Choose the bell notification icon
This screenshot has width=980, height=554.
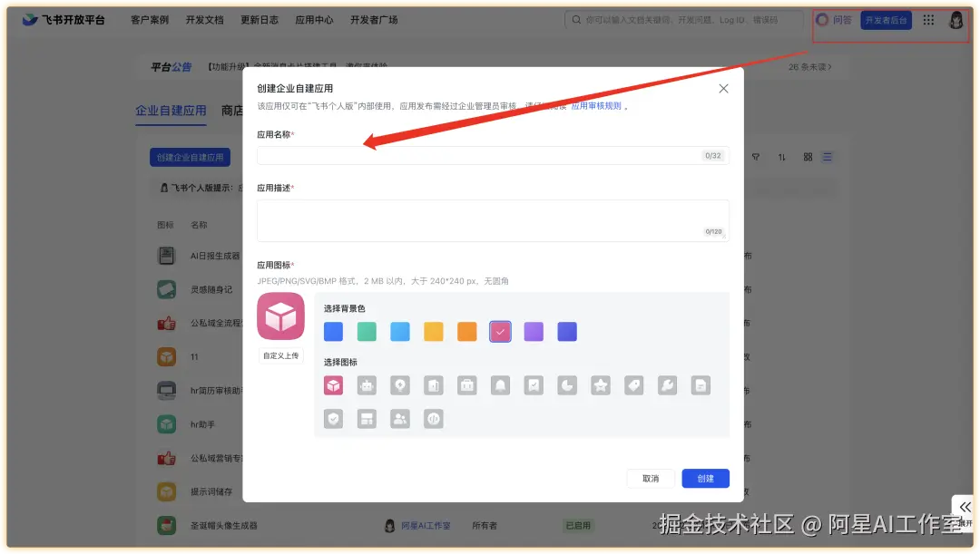coord(500,385)
